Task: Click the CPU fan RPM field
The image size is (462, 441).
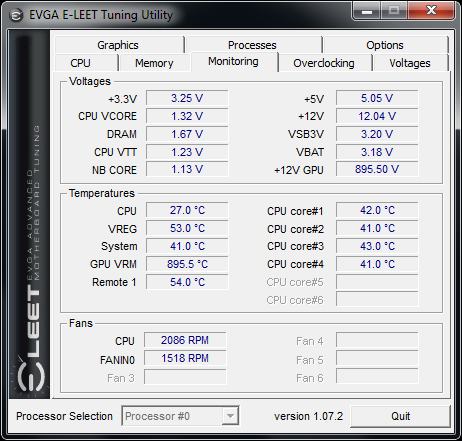Action: point(185,340)
